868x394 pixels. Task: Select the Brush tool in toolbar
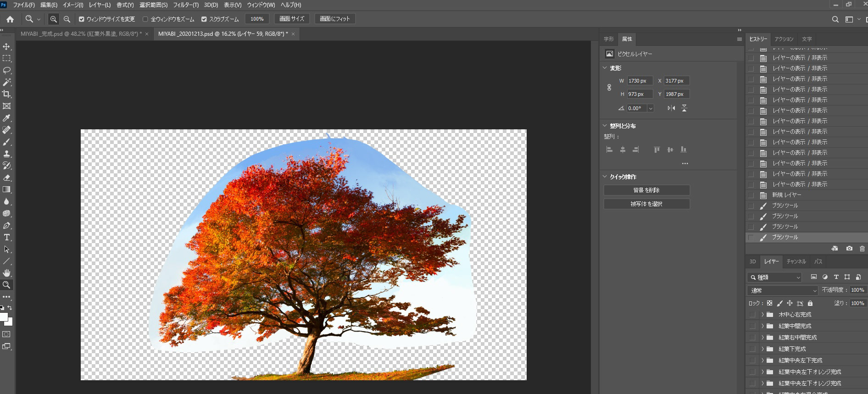pos(6,142)
